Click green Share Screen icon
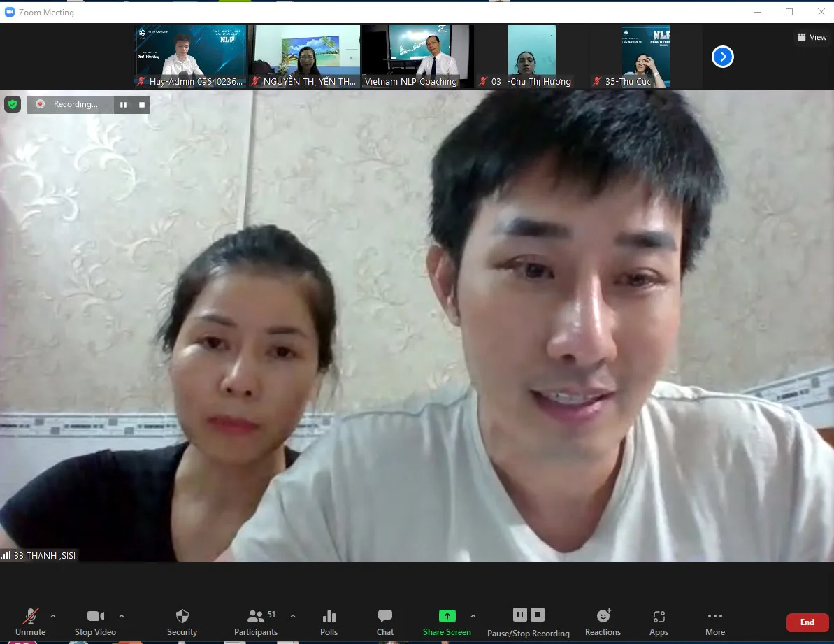The height and width of the screenshot is (644, 834). click(447, 616)
